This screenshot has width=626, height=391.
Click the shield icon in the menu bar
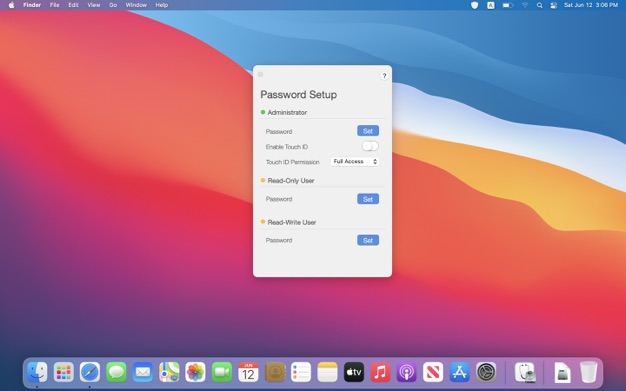[474, 5]
